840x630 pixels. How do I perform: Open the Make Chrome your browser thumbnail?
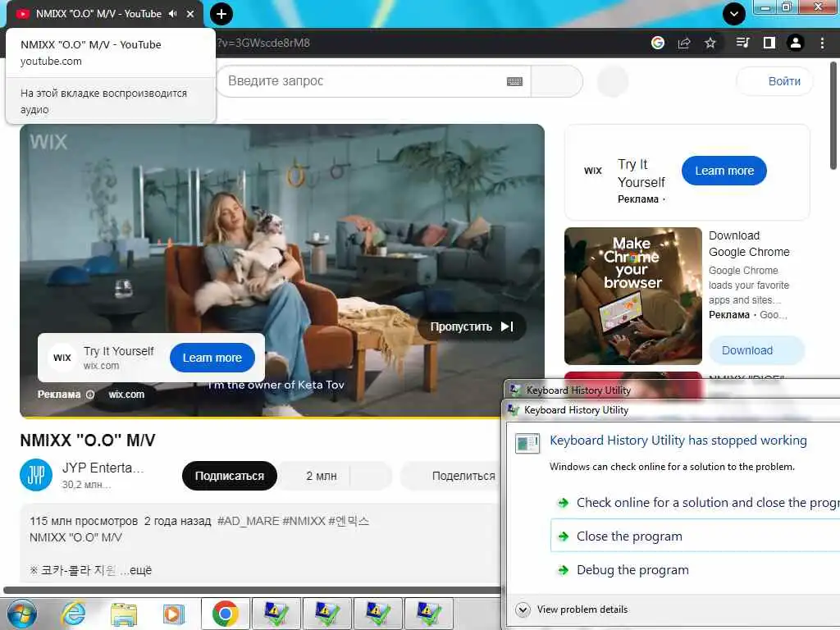[633, 295]
